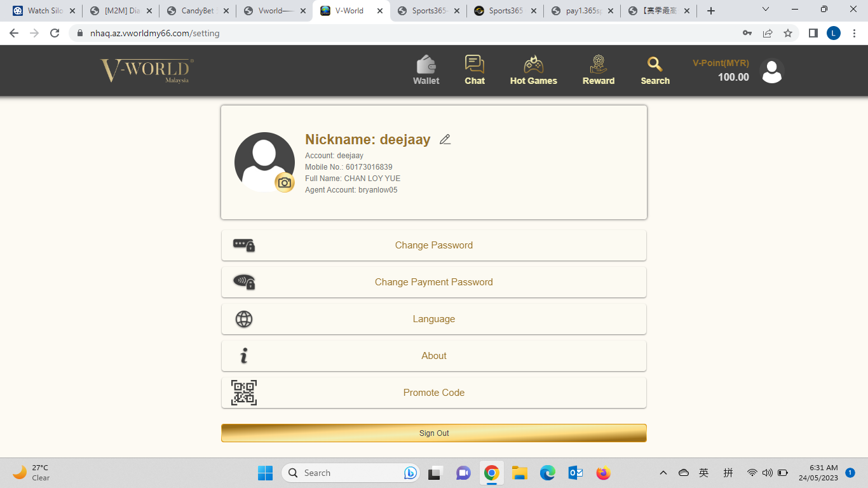Viewport: 868px width, 488px height.
Task: Reload the current page
Action: pyautogui.click(x=55, y=33)
